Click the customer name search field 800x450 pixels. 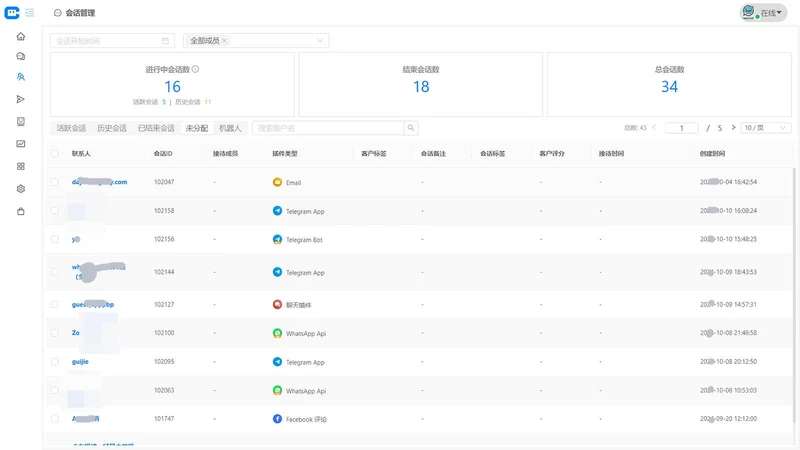[x=328, y=128]
